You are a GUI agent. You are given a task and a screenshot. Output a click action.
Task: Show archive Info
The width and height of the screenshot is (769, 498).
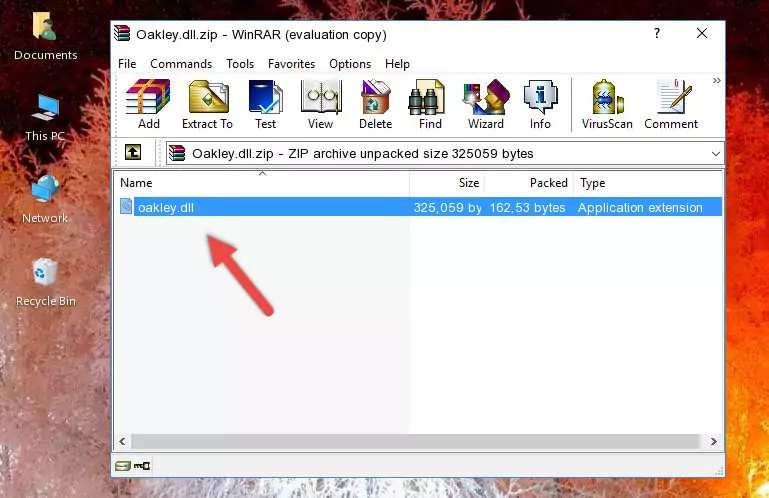pyautogui.click(x=540, y=105)
